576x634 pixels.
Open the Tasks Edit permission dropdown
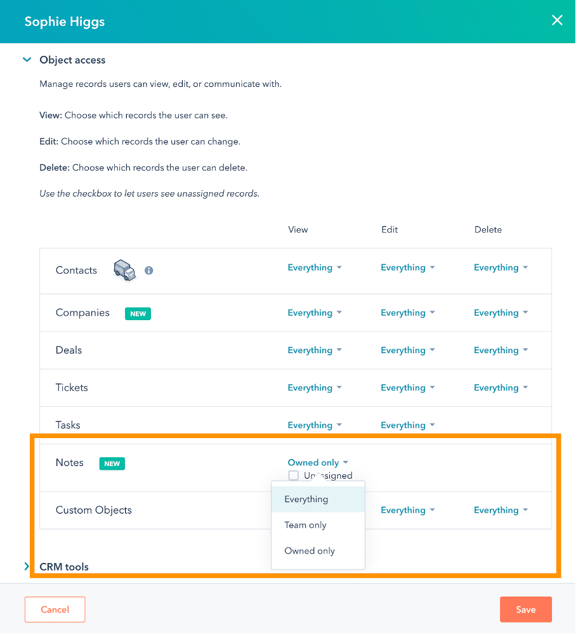pyautogui.click(x=407, y=425)
